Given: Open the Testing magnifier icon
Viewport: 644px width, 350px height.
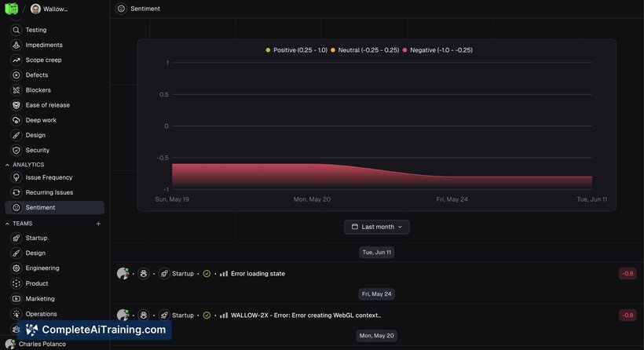Looking at the screenshot, I should click(x=16, y=30).
